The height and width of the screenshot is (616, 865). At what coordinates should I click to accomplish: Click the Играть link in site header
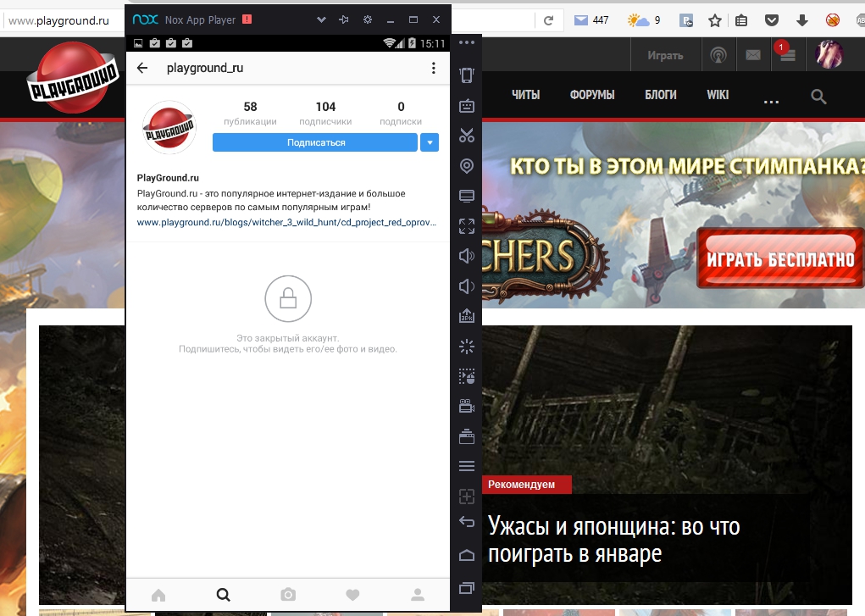pyautogui.click(x=665, y=55)
